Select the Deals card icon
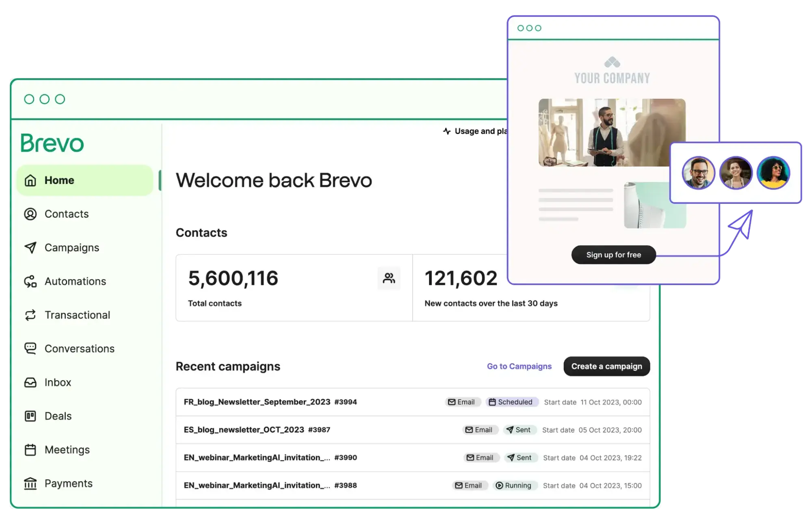Image resolution: width=812 pixels, height=524 pixels. pos(30,416)
